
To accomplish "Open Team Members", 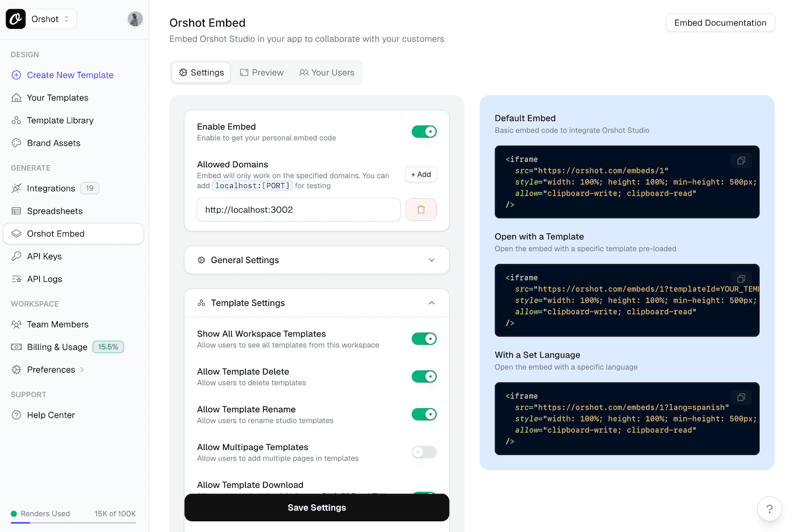I will pyautogui.click(x=57, y=324).
